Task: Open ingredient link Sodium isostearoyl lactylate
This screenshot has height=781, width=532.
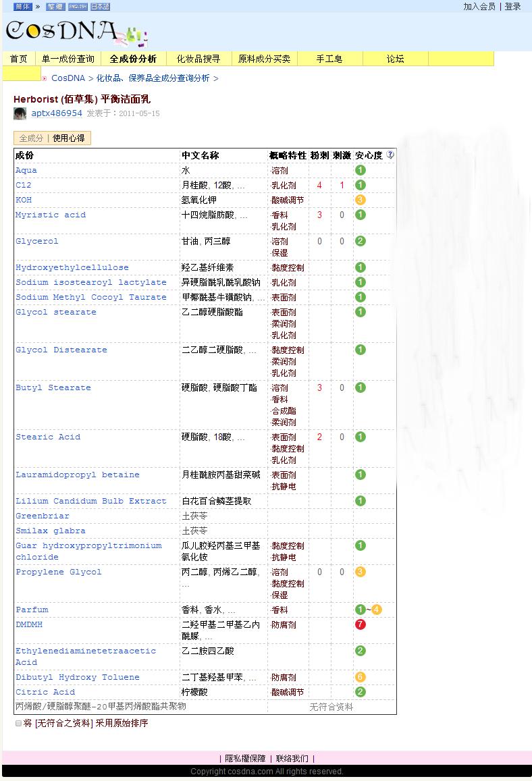Action: point(91,282)
